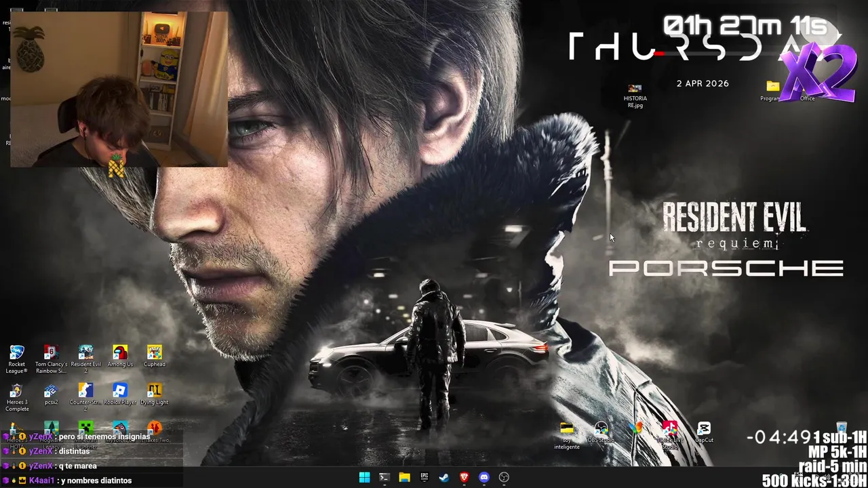The height and width of the screenshot is (488, 868).
Task: Click the Heroes 3 Complete shortcut
Action: click(17, 398)
